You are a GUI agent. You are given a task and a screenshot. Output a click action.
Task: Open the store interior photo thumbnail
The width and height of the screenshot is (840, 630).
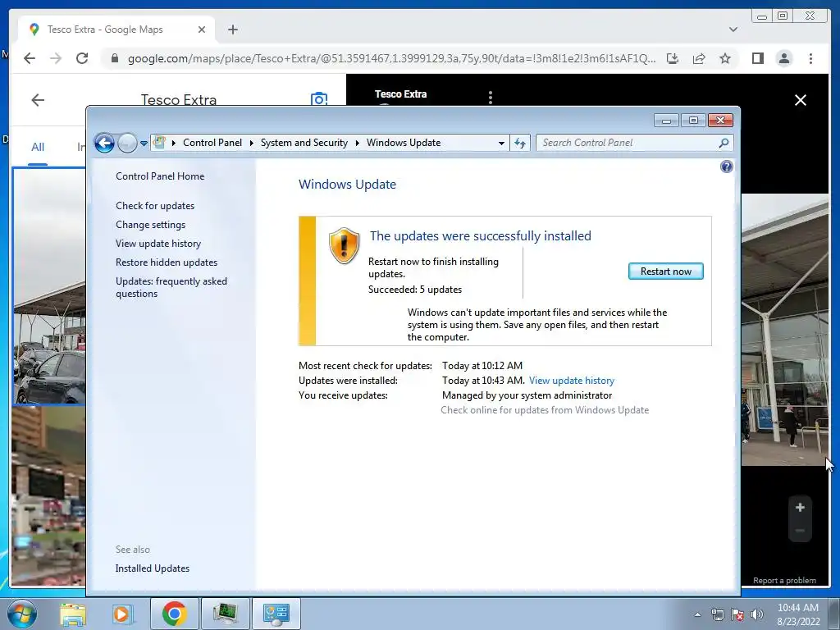click(x=48, y=495)
